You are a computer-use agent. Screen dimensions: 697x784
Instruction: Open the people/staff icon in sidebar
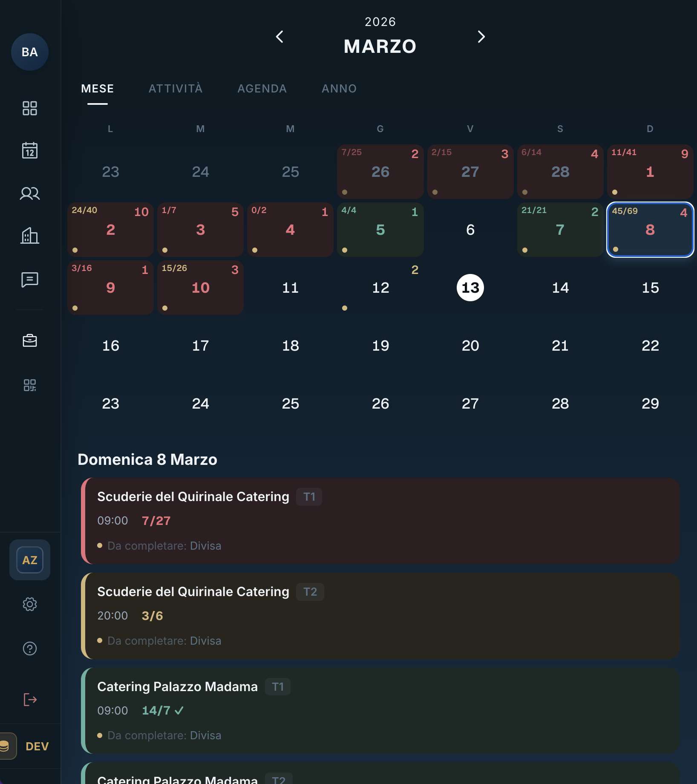click(x=29, y=193)
